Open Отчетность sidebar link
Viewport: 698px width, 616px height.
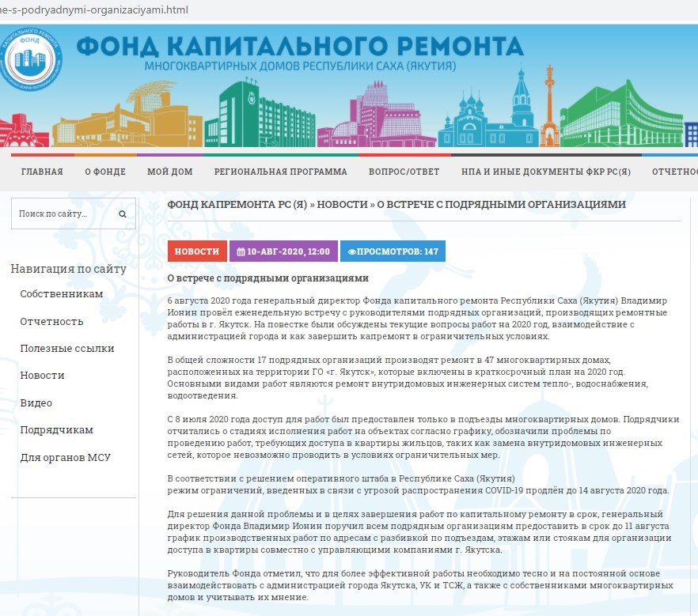click(51, 321)
